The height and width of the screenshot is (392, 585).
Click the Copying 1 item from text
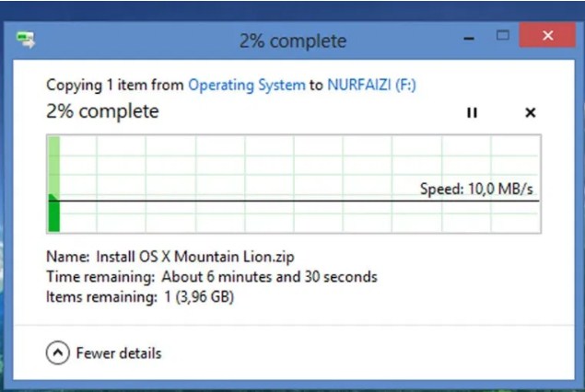(x=115, y=85)
